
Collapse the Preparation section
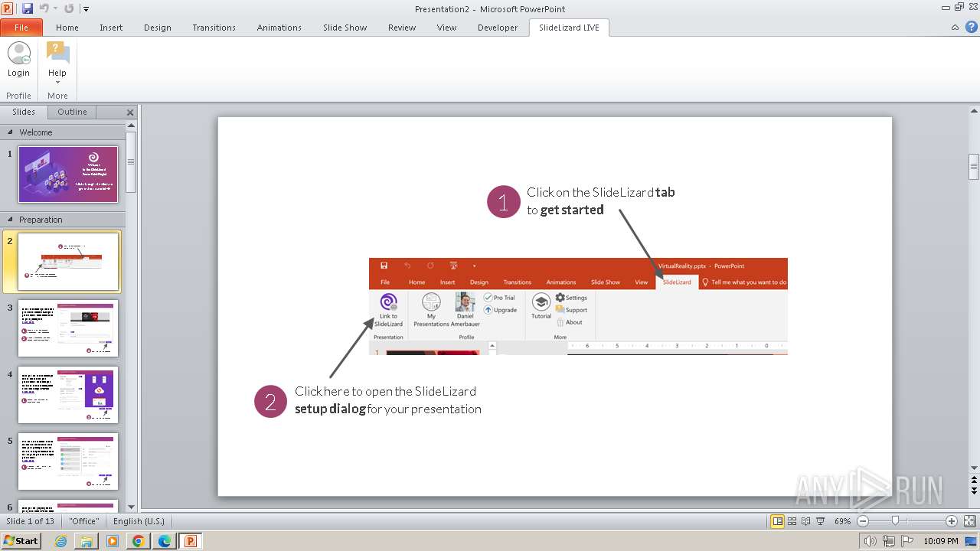click(11, 220)
